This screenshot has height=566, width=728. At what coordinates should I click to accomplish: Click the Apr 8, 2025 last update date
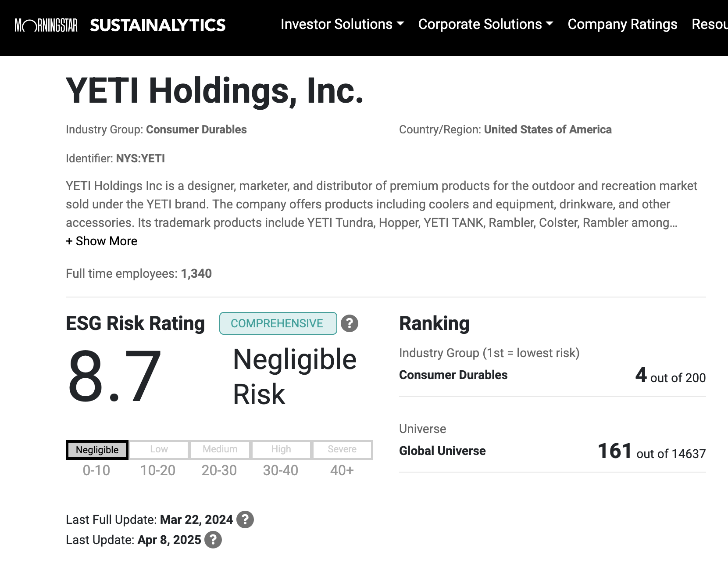pos(169,540)
